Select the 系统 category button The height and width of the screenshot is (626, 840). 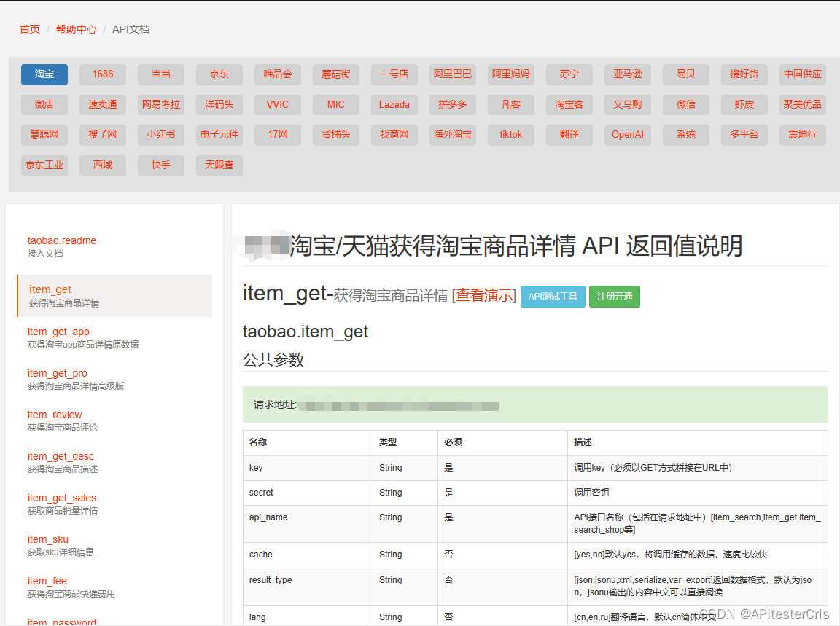coord(686,135)
